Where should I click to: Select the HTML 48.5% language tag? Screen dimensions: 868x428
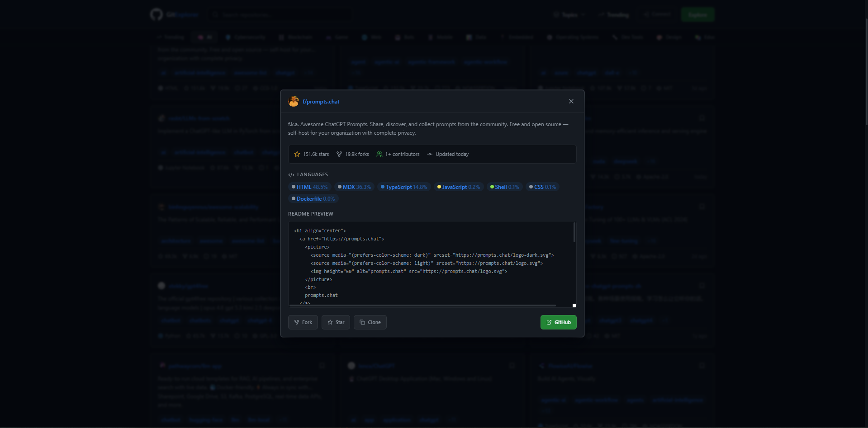310,187
